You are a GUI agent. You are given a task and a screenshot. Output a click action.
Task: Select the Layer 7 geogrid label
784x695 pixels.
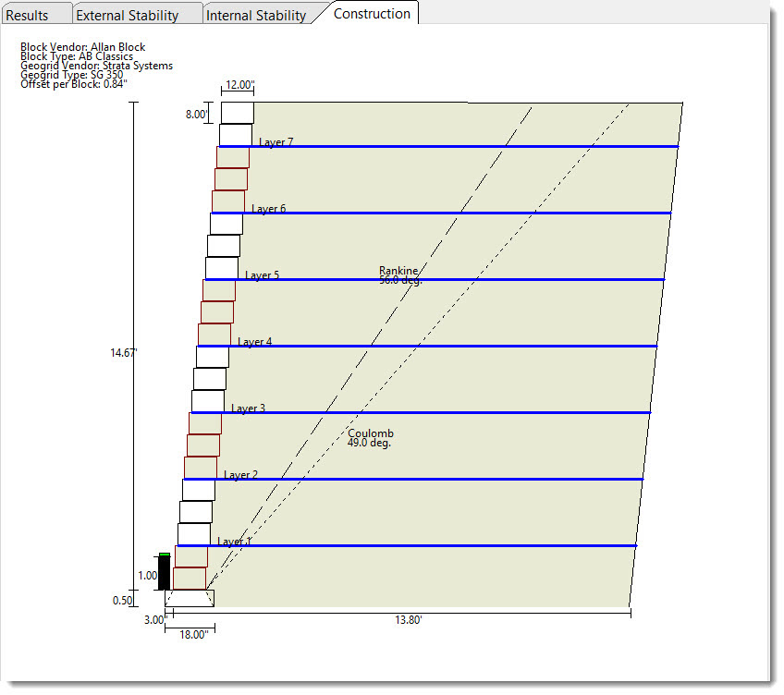(276, 142)
